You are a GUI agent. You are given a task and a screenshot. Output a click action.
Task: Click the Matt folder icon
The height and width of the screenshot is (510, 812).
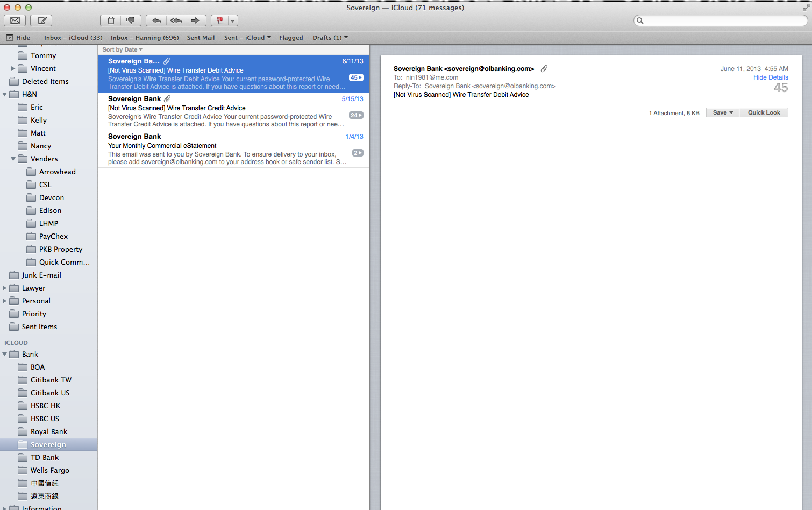pyautogui.click(x=23, y=133)
